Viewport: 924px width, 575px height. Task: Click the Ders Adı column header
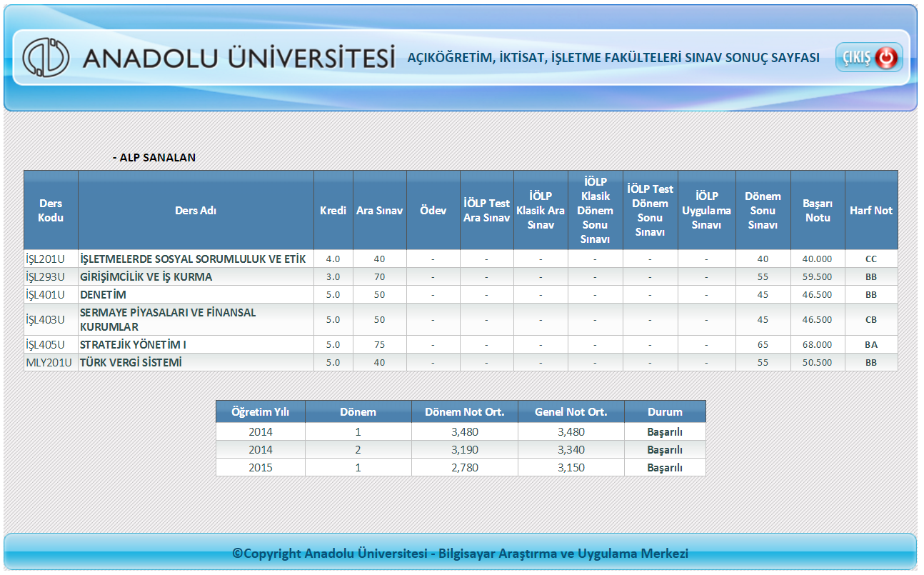coord(196,210)
